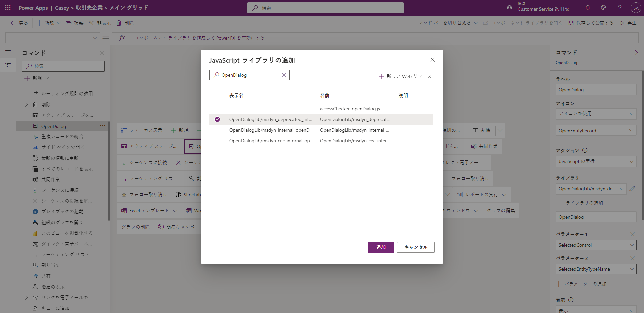Image resolution: width=644 pixels, height=313 pixels.
Task: Toggle selected msdyn_deprecated library checkmark
Action: 217,119
